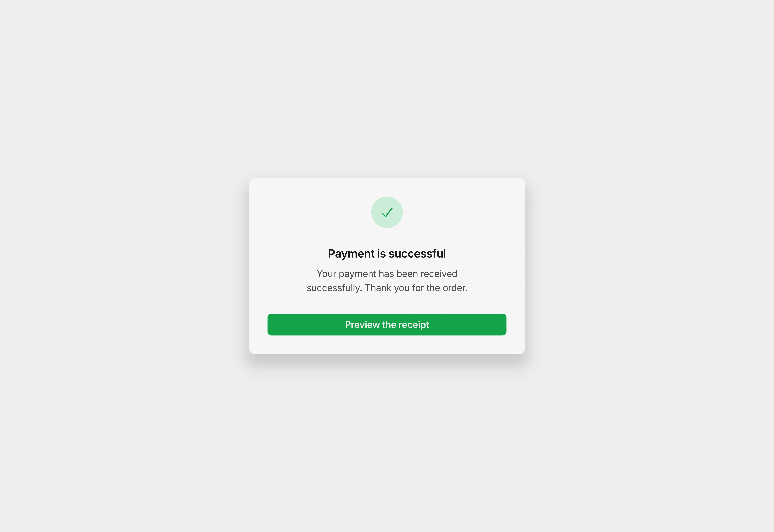Click the word 'successfully' in the description
The width and height of the screenshot is (774, 532).
tap(334, 288)
